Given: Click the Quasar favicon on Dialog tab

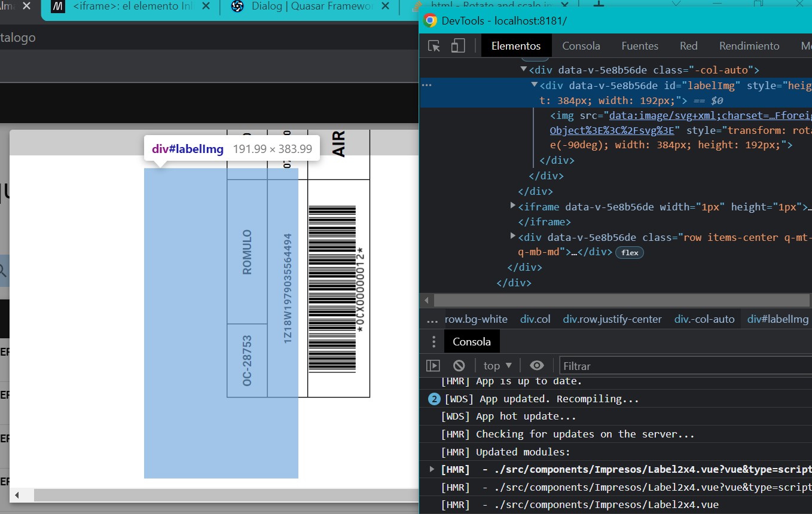Looking at the screenshot, I should click(237, 7).
